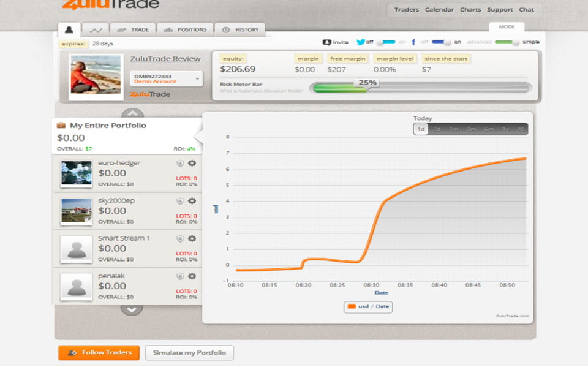Click the ZuluTrade.com chart credit
The width and height of the screenshot is (588, 367).
(x=512, y=316)
